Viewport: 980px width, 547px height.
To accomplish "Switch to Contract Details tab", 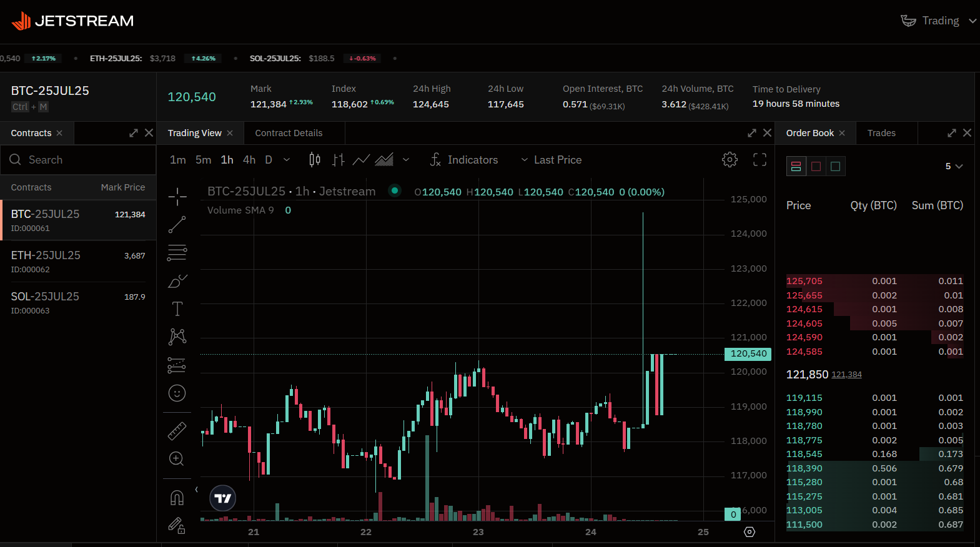I will (289, 133).
